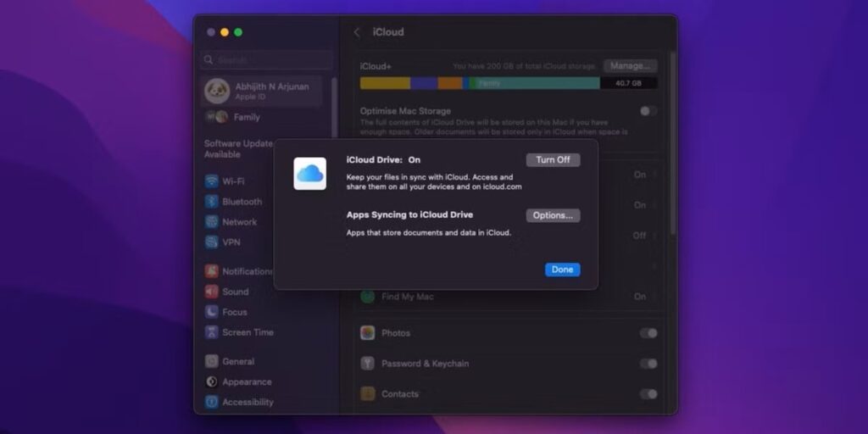
Task: Click the Apple ID avatar picture
Action: [217, 92]
